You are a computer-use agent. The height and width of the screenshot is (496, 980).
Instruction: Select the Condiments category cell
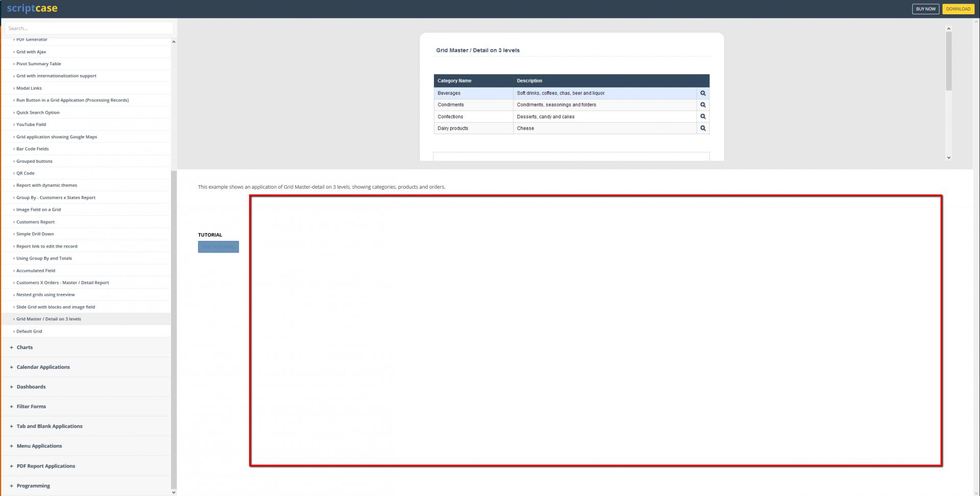(474, 105)
